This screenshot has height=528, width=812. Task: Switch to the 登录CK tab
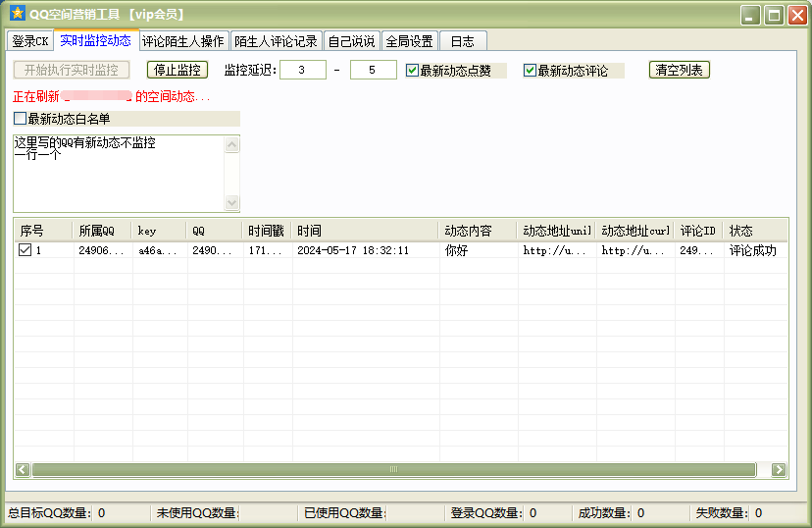[30, 41]
